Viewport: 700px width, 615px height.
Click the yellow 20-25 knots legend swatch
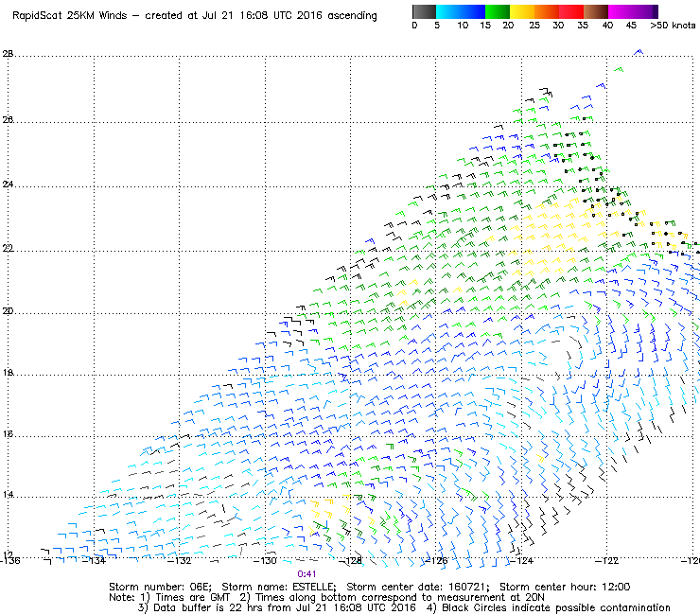pos(522,11)
